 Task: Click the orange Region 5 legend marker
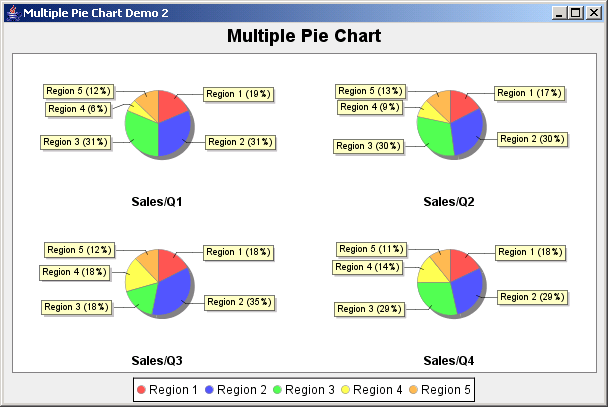pyautogui.click(x=414, y=389)
